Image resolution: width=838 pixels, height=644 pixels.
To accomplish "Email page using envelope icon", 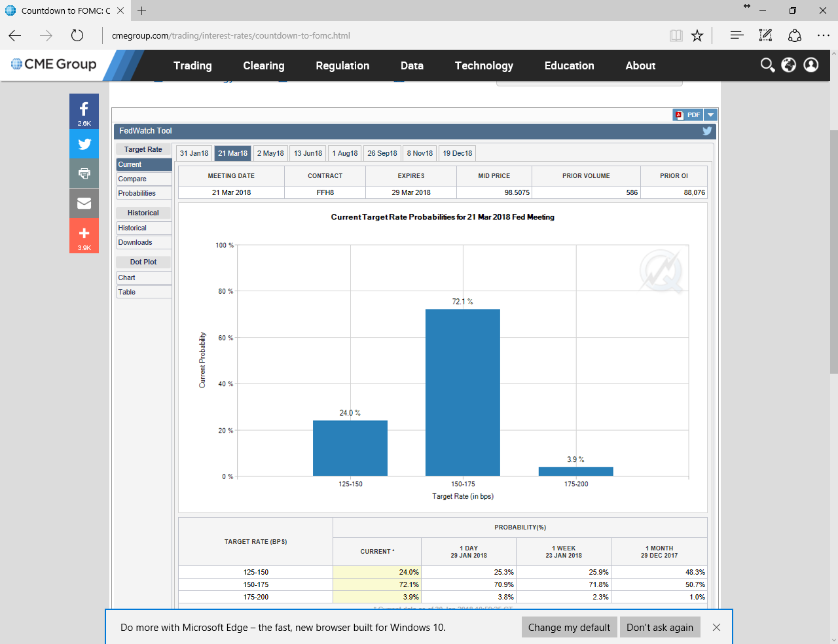I will (x=84, y=204).
